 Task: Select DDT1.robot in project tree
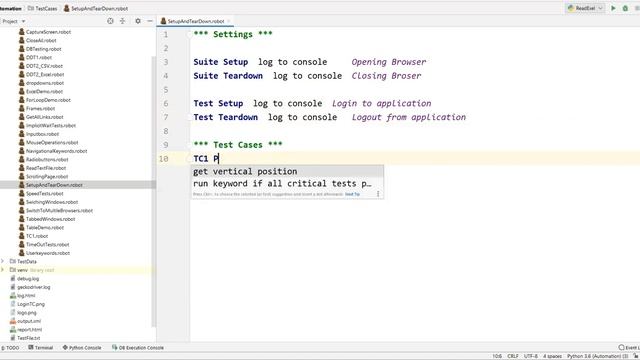tap(36, 58)
